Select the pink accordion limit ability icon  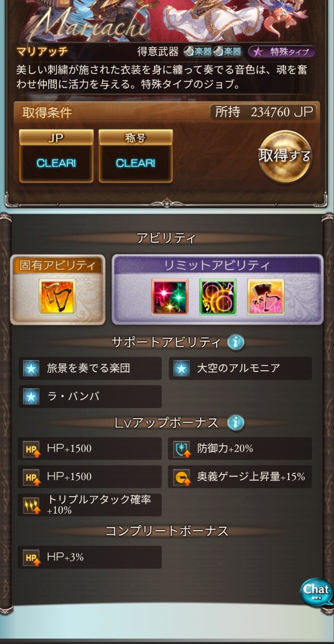pos(266,297)
